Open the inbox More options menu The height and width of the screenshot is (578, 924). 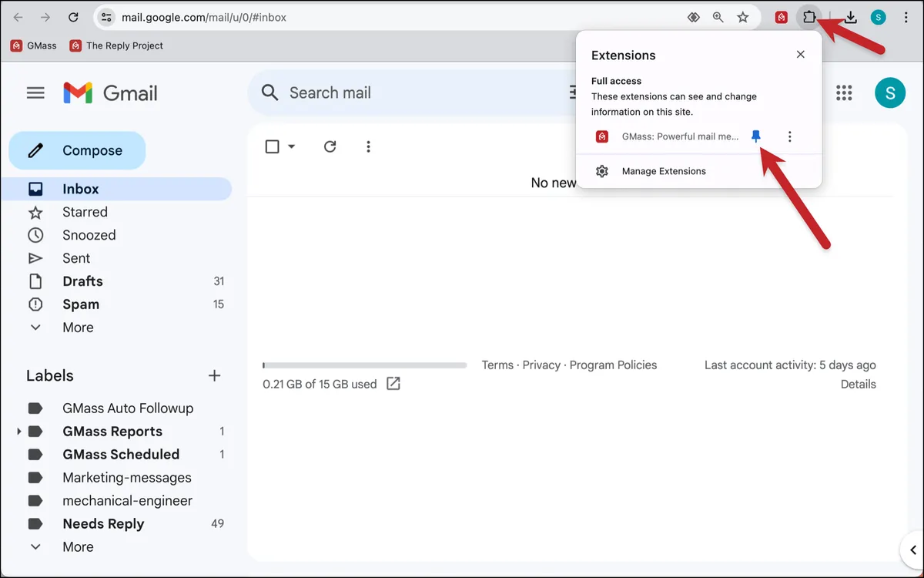(x=368, y=146)
